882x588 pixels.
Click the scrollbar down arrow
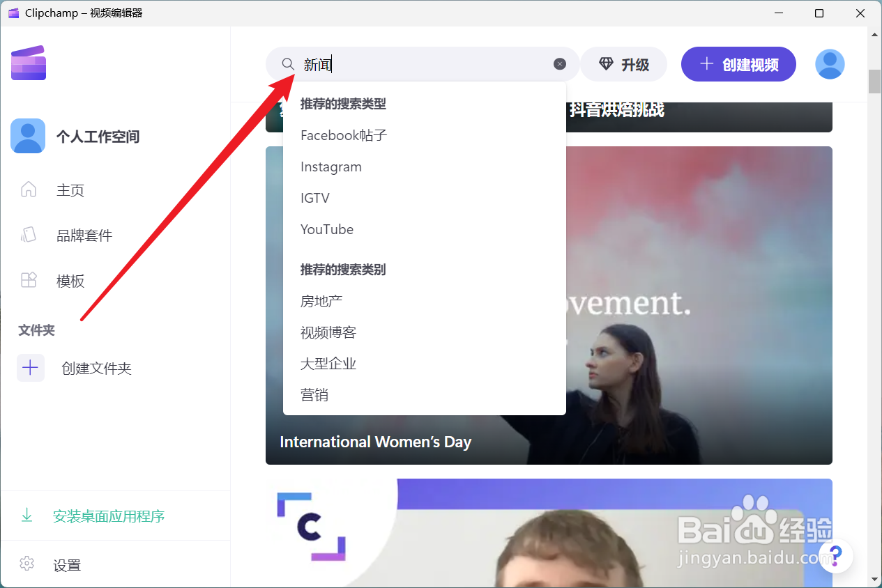874,579
